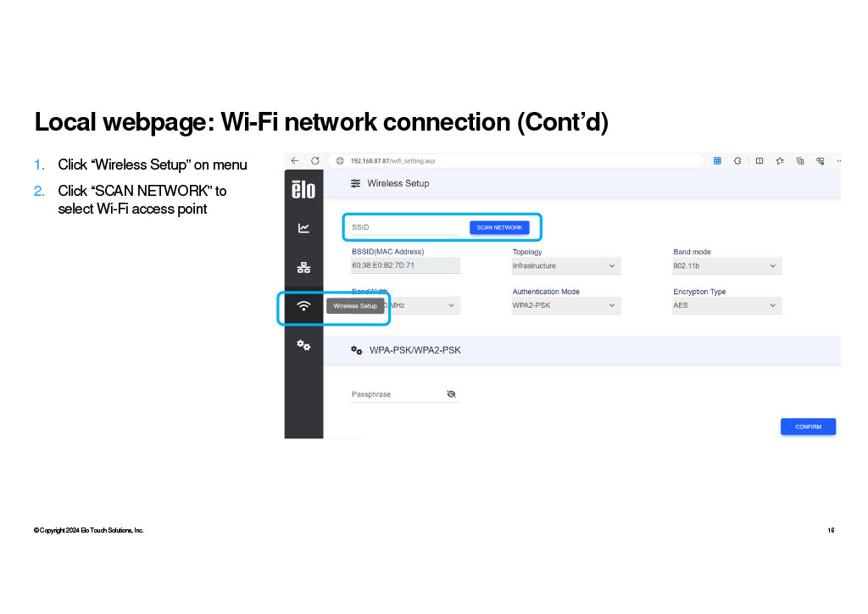This screenshot has height=614, width=868.
Task: Open the statistics chart icon in sidebar
Action: pyautogui.click(x=303, y=228)
